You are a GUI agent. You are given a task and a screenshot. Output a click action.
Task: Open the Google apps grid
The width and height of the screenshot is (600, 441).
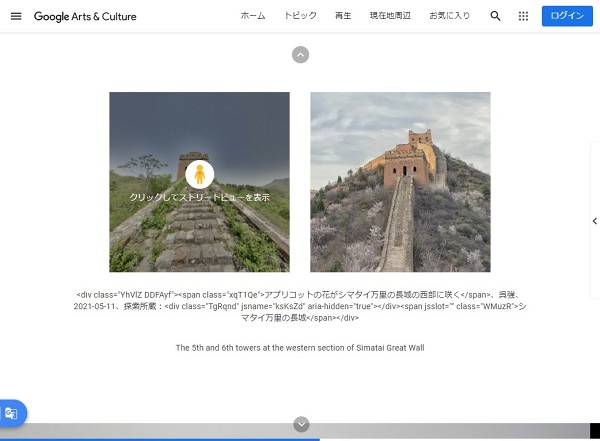point(524,17)
